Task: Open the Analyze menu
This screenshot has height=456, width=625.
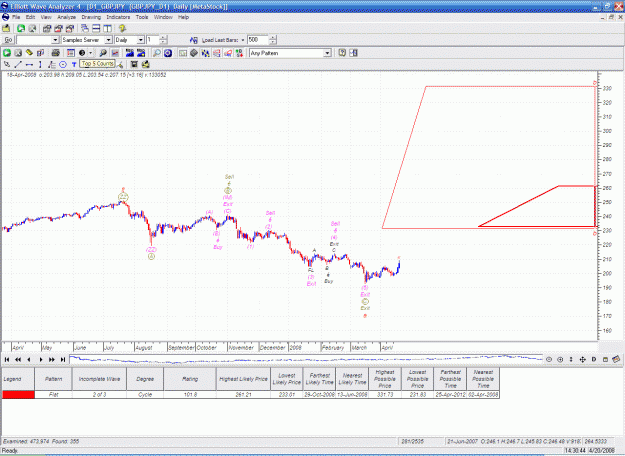Action: coord(67,17)
